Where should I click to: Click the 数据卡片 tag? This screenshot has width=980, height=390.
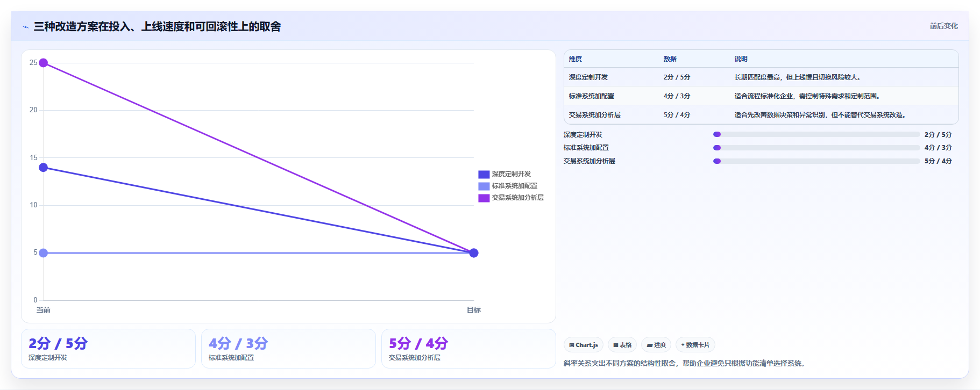[x=695, y=345]
